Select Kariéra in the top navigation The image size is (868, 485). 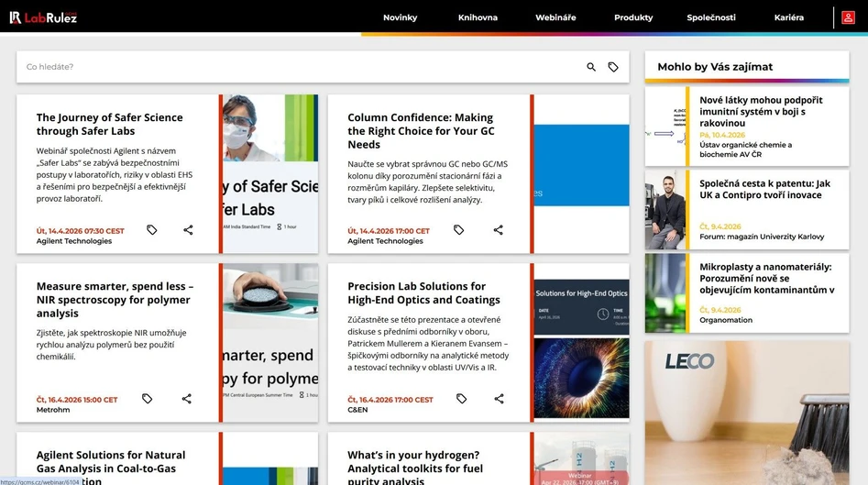pyautogui.click(x=788, y=17)
